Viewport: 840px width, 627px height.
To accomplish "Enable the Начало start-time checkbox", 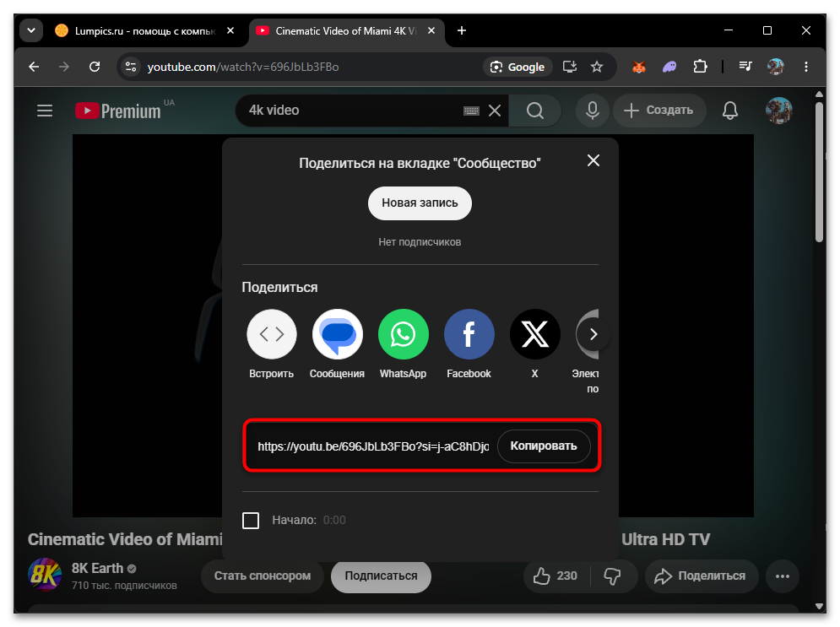I will click(x=251, y=521).
